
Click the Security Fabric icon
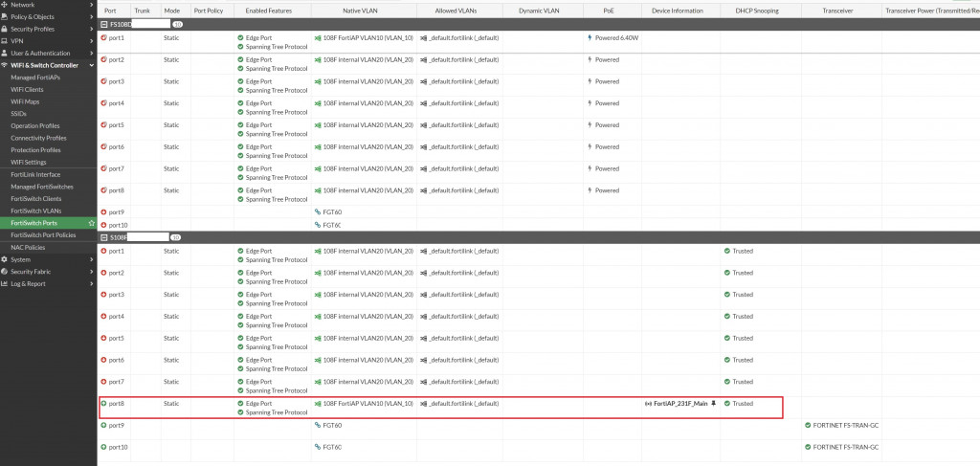click(x=5, y=272)
